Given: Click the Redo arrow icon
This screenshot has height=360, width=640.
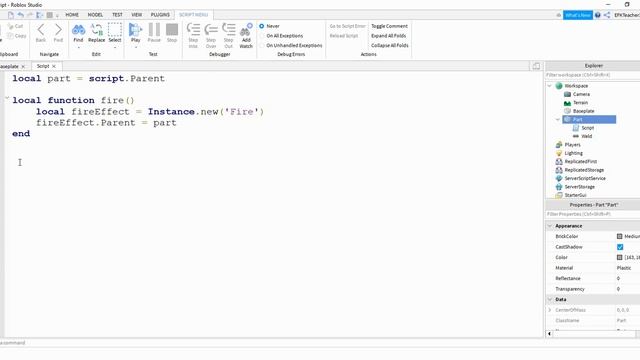Looking at the screenshot, I should 30,15.
